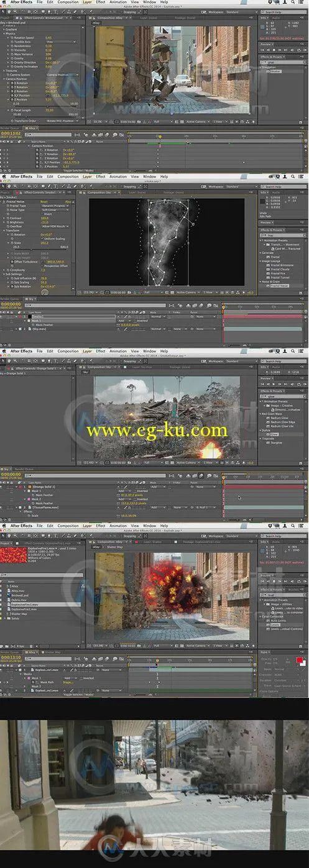
Task: Click the Contrast stopwatch icon in Fractal Noise
Action: click(x=9, y=217)
